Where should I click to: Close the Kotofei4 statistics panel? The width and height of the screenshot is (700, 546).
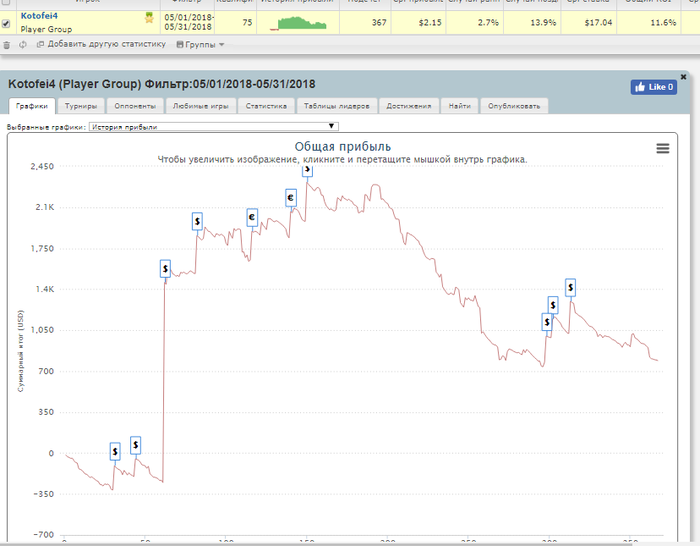coord(683,77)
